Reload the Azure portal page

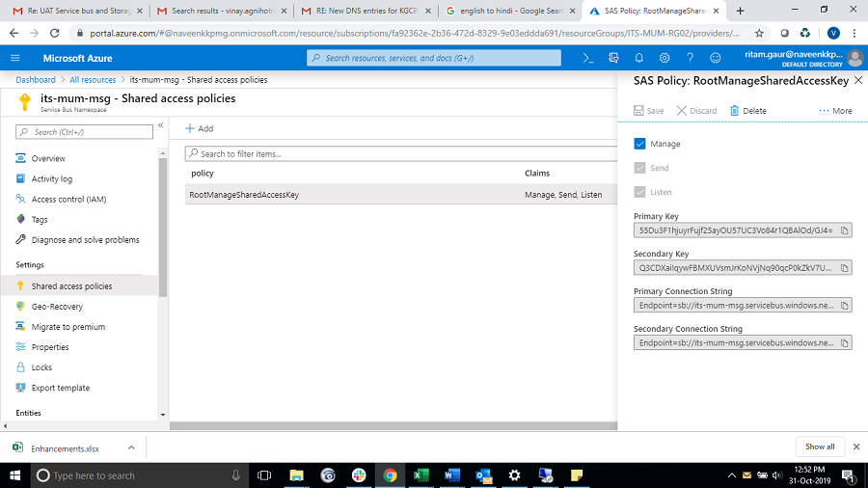tap(54, 33)
